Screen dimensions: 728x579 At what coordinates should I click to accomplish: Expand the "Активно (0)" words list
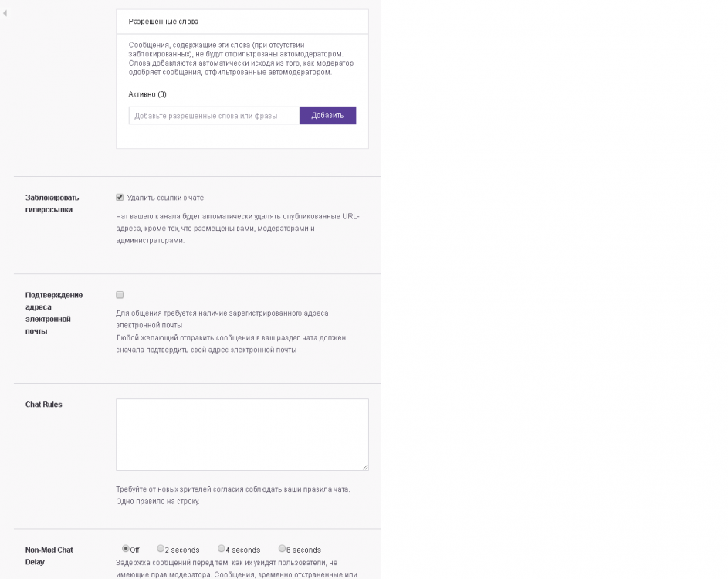click(x=145, y=93)
